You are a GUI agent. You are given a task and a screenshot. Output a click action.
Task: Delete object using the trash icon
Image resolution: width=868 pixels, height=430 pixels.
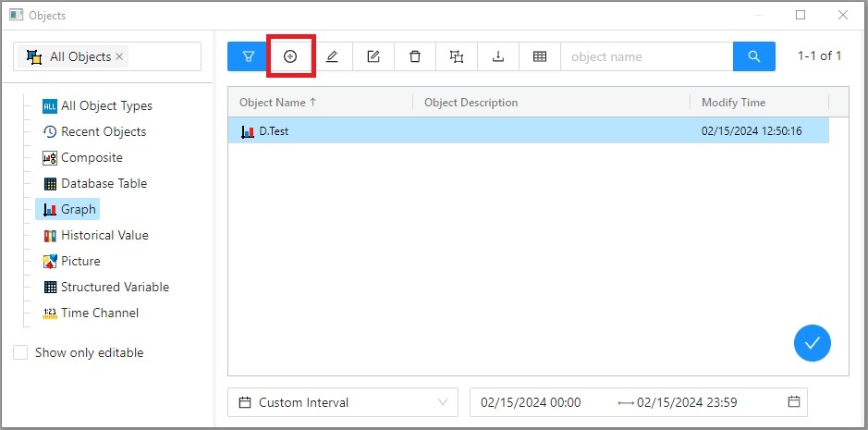point(415,56)
